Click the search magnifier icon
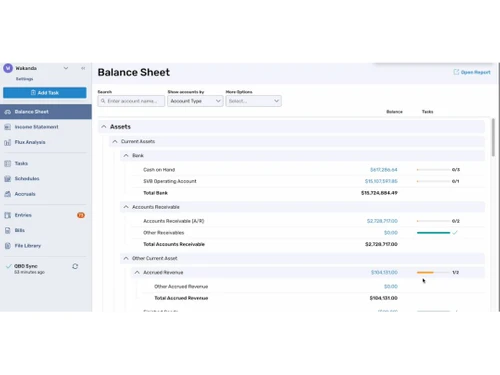Screen dimensions: 500x375 (103, 101)
